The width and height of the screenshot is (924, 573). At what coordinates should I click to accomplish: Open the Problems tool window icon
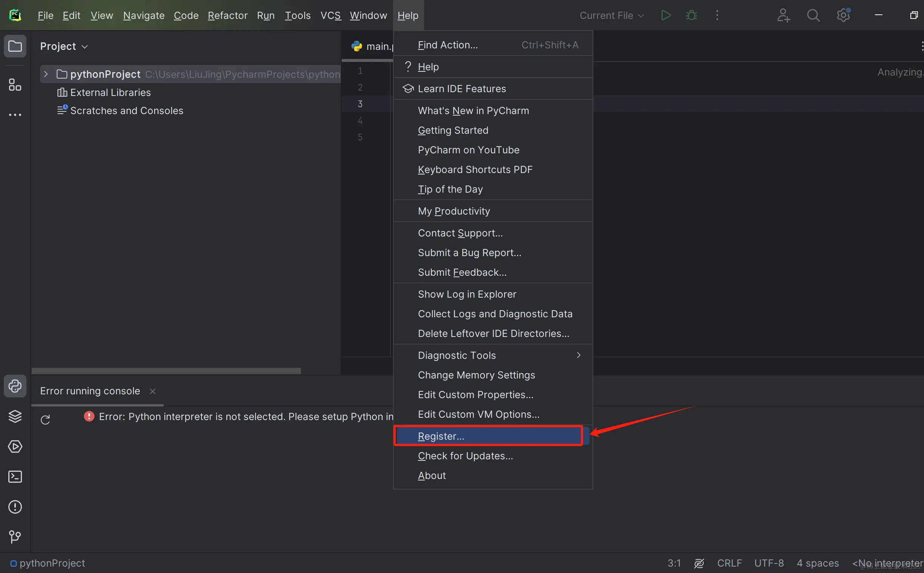pos(15,507)
